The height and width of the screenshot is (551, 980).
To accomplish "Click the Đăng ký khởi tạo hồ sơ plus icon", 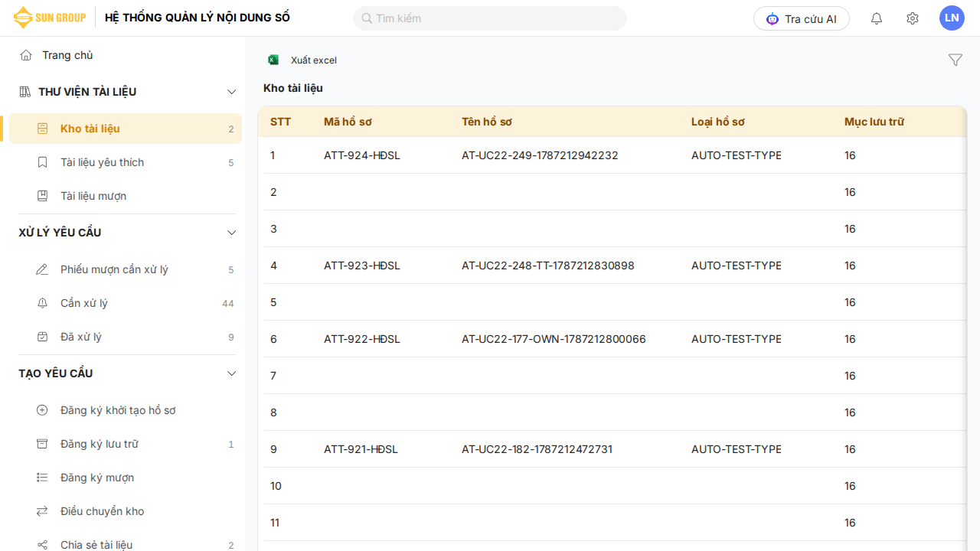I will [42, 410].
